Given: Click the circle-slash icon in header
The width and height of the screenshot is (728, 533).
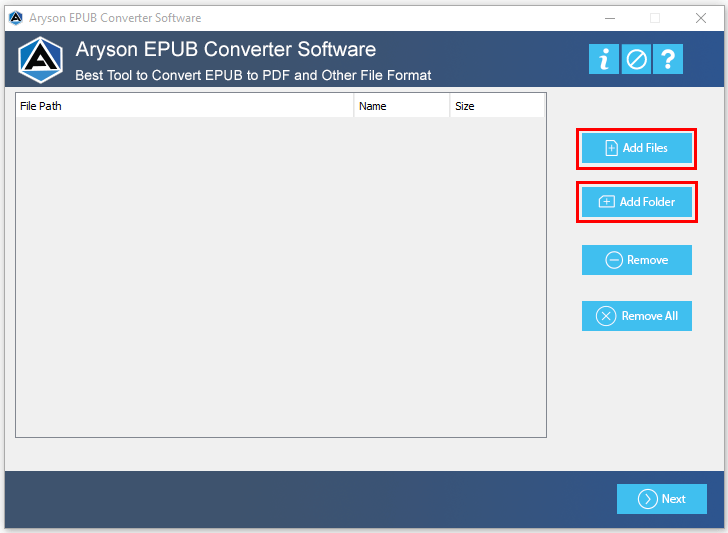Looking at the screenshot, I should pos(636,59).
